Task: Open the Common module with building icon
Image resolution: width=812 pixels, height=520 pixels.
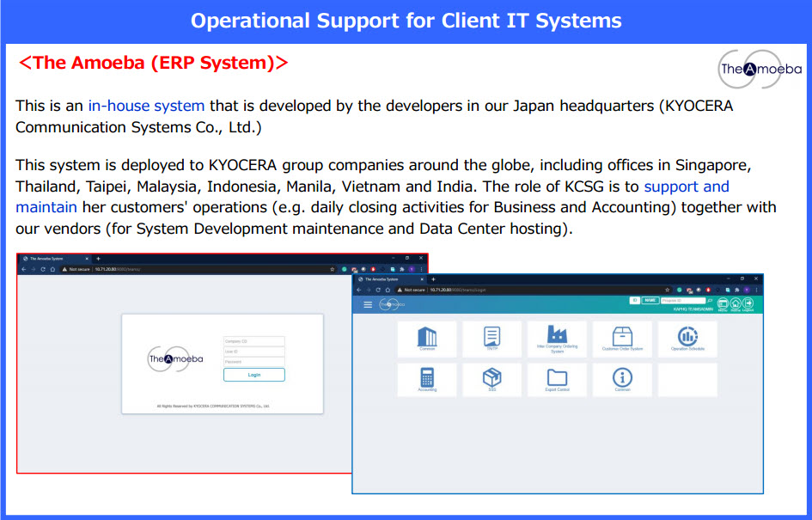Action: pyautogui.click(x=426, y=339)
